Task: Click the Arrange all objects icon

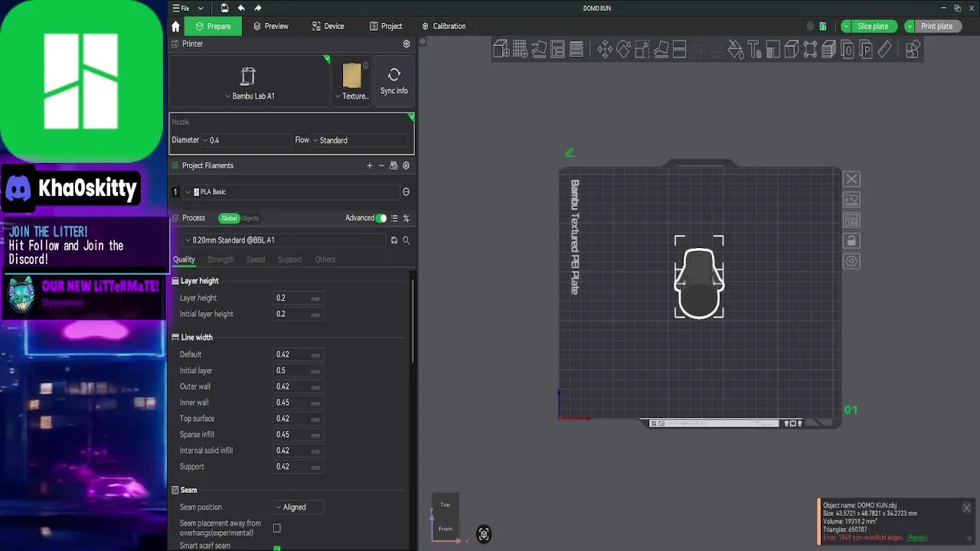Action: pos(557,50)
